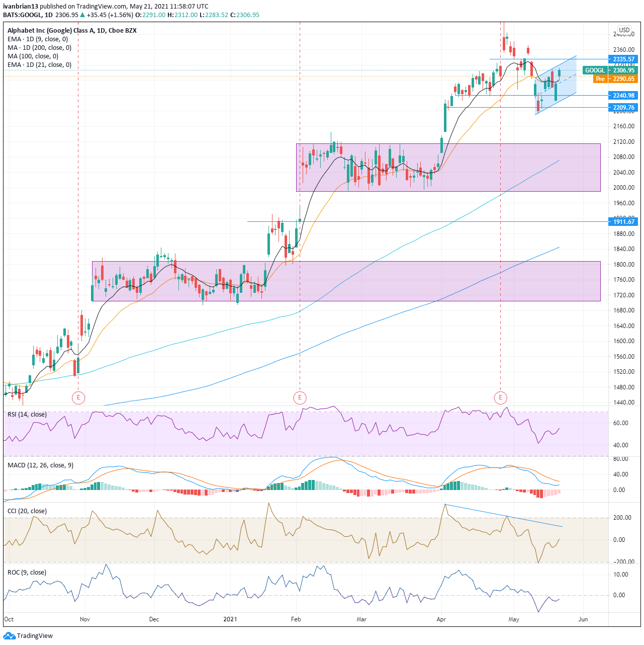Click the TradingView logo at the bottom

[x=28, y=635]
